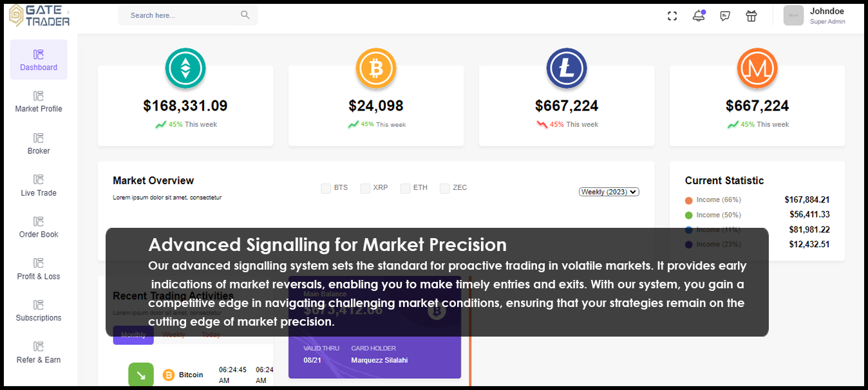Click the Litecoin coin icon
The width and height of the screenshot is (868, 390).
567,68
